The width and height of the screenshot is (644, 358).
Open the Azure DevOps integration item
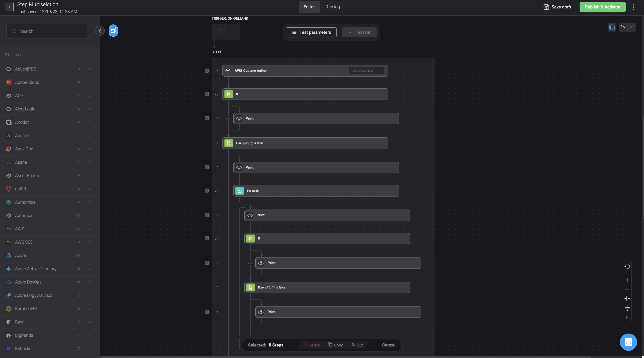tap(48, 282)
